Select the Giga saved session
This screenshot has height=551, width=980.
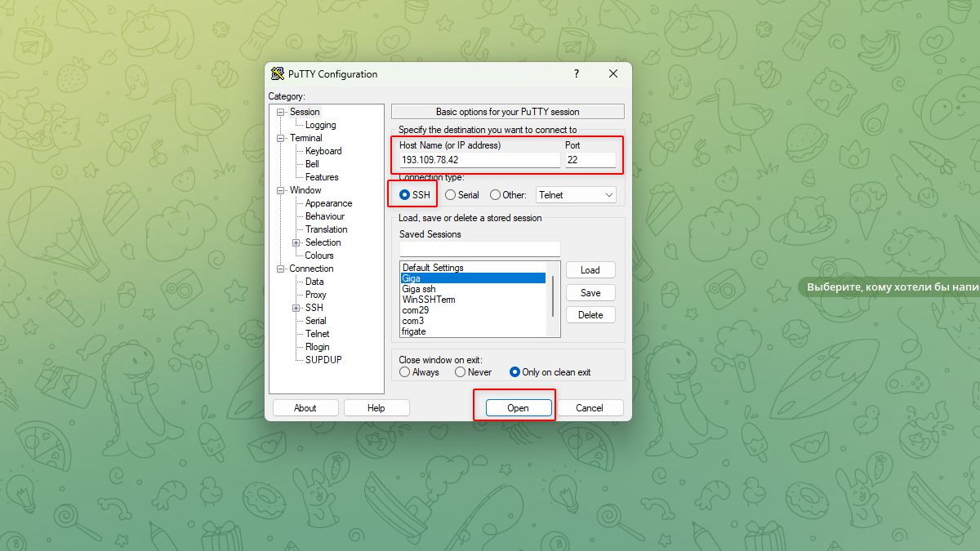(x=473, y=278)
